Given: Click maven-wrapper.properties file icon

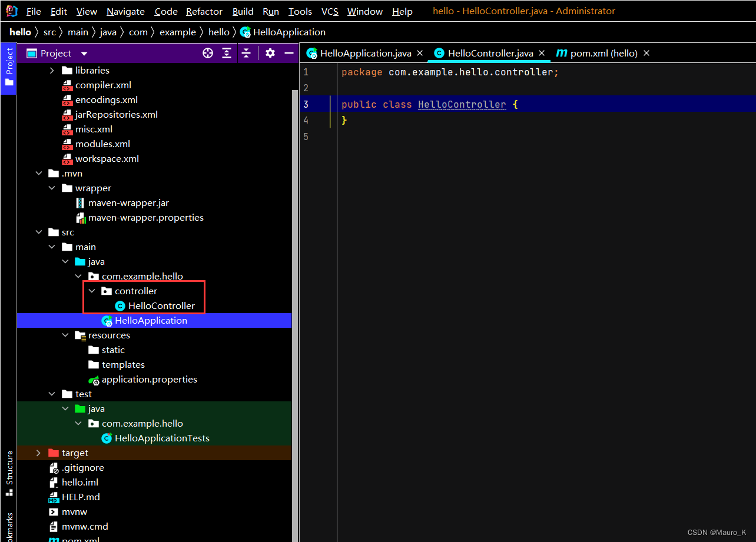Looking at the screenshot, I should click(81, 218).
